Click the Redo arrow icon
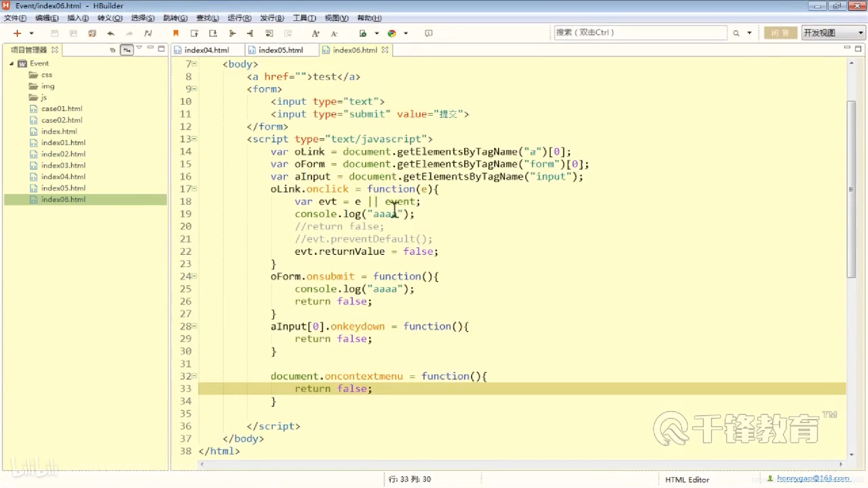868x488 pixels. [129, 33]
